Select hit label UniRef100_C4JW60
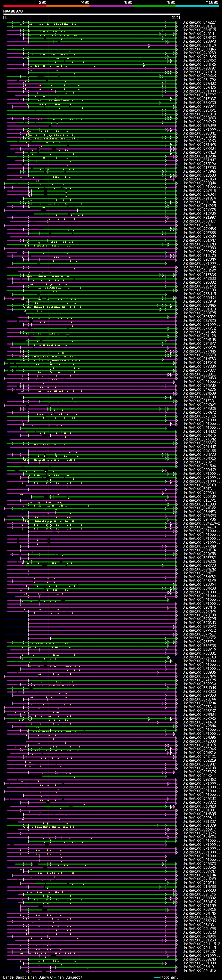This screenshot has height=980, width=222. click(199, 179)
